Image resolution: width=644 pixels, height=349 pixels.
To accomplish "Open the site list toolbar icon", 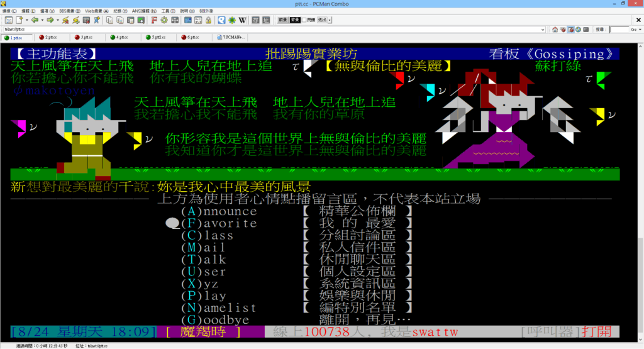I will 9,20.
